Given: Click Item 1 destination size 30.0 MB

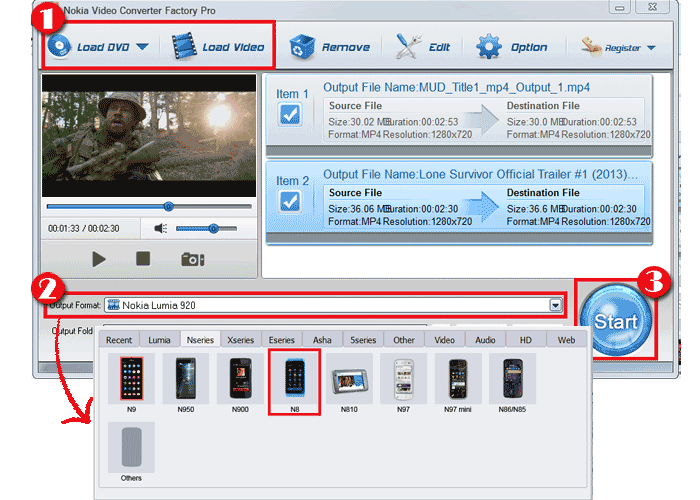Looking at the screenshot, I should point(534,122).
